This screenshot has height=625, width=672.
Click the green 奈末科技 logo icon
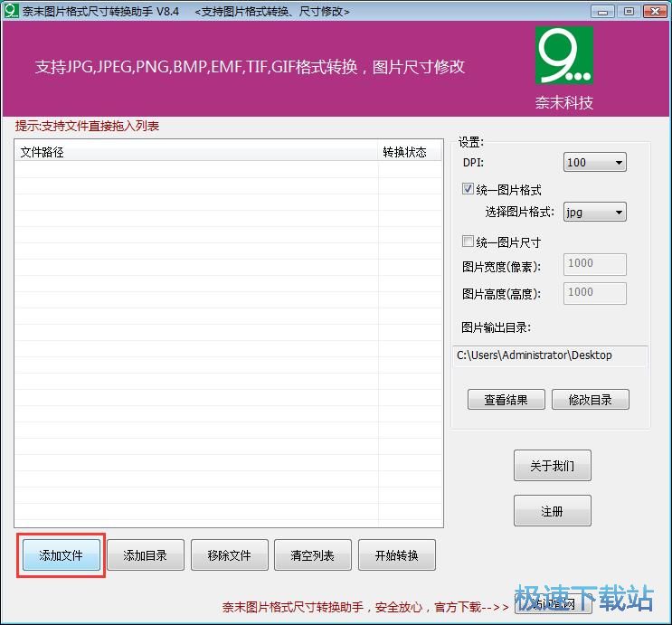[564, 56]
